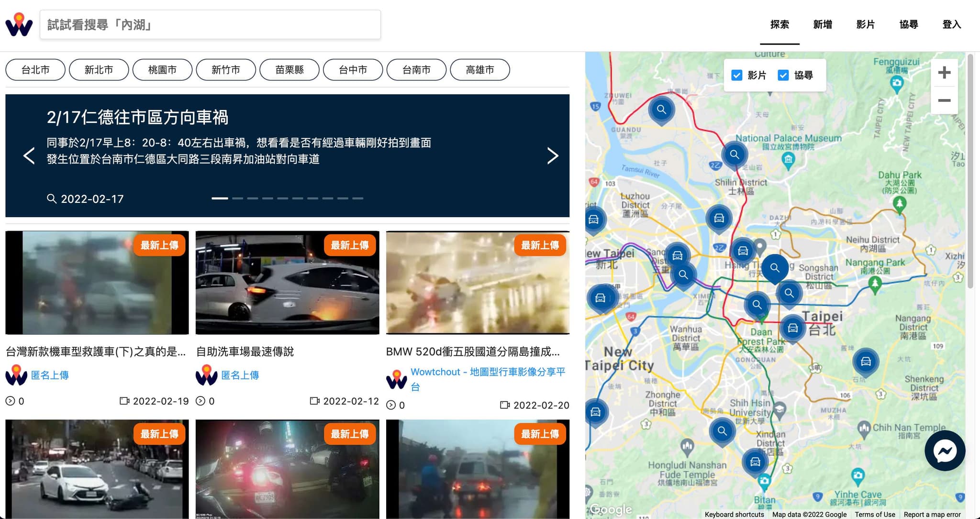The image size is (980, 519).
Task: Switch to the 探索 tab
Action: pos(780,24)
